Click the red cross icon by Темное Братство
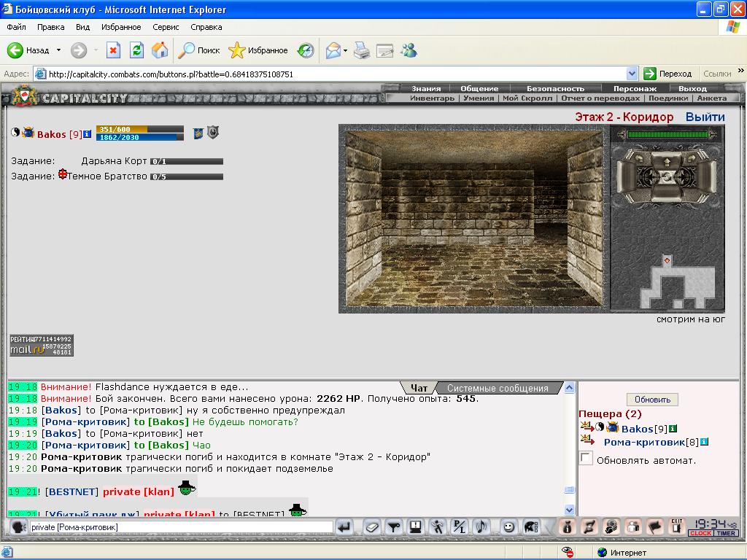The image size is (747, 560). (63, 174)
